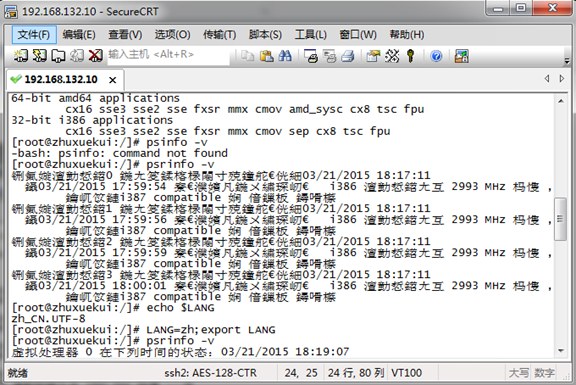Click ssh2: AES-128-CTR in status bar
The width and height of the screenshot is (576, 385).
tap(210, 373)
